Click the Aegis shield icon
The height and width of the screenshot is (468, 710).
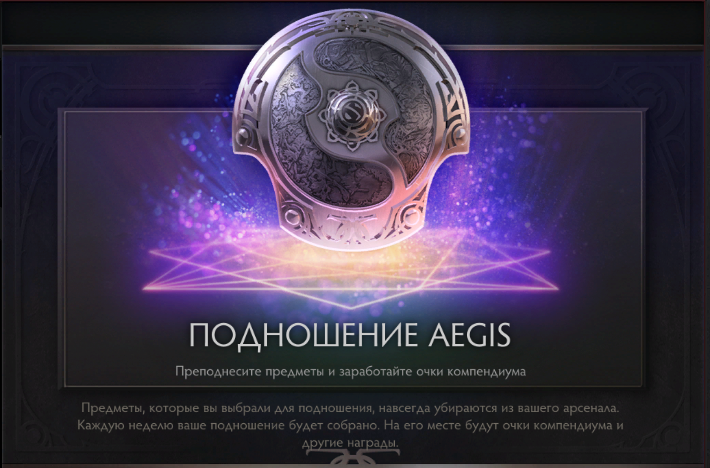(x=351, y=130)
